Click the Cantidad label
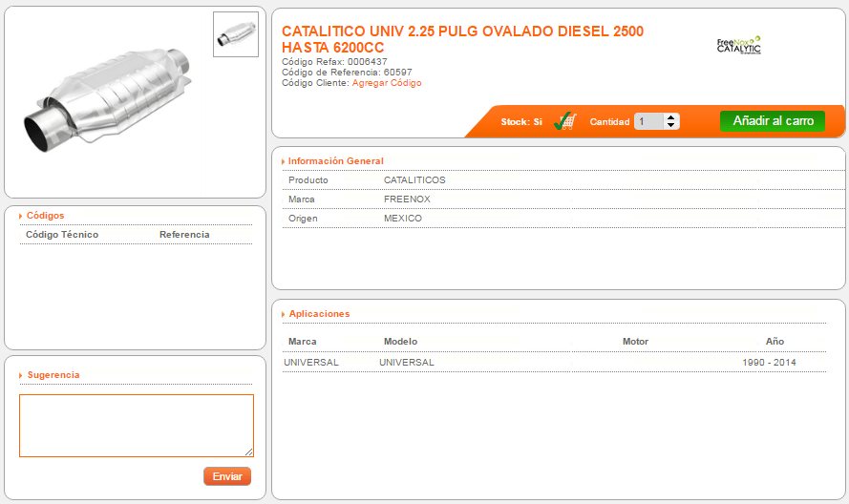This screenshot has width=849, height=504. (x=609, y=122)
